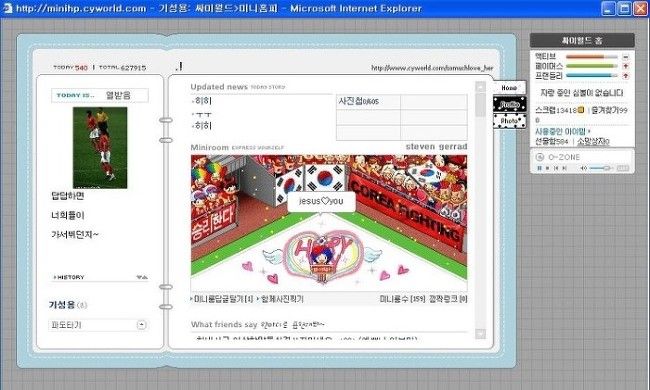The height and width of the screenshot is (390, 650).
Task: Click the Internet Explorer page icon in title bar
Action: tap(7, 8)
